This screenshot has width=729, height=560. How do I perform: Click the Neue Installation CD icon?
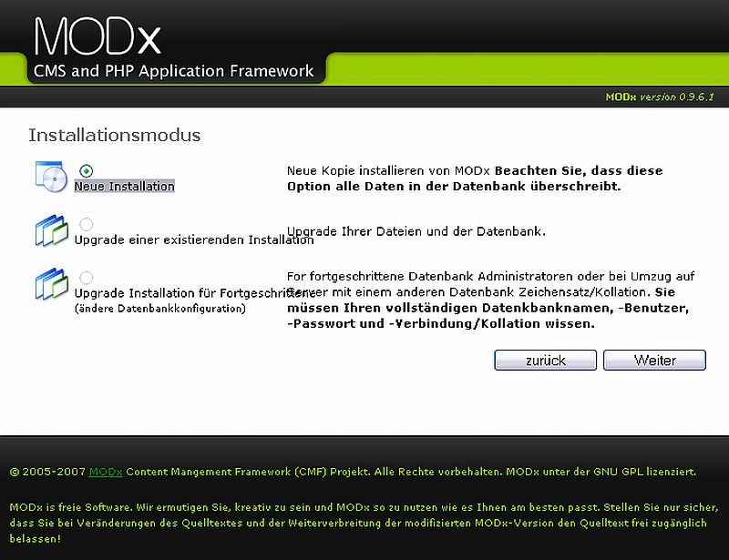pos(51,177)
